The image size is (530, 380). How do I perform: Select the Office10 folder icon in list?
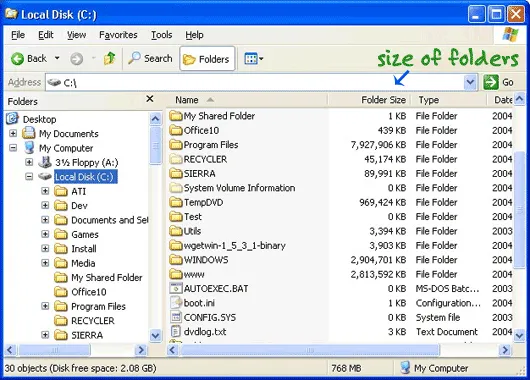tap(176, 130)
